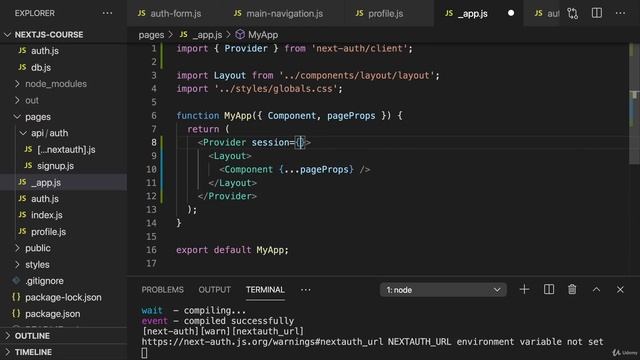This screenshot has width=640, height=360.
Task: Open panel more tabs ellipsis
Action: [x=306, y=290]
